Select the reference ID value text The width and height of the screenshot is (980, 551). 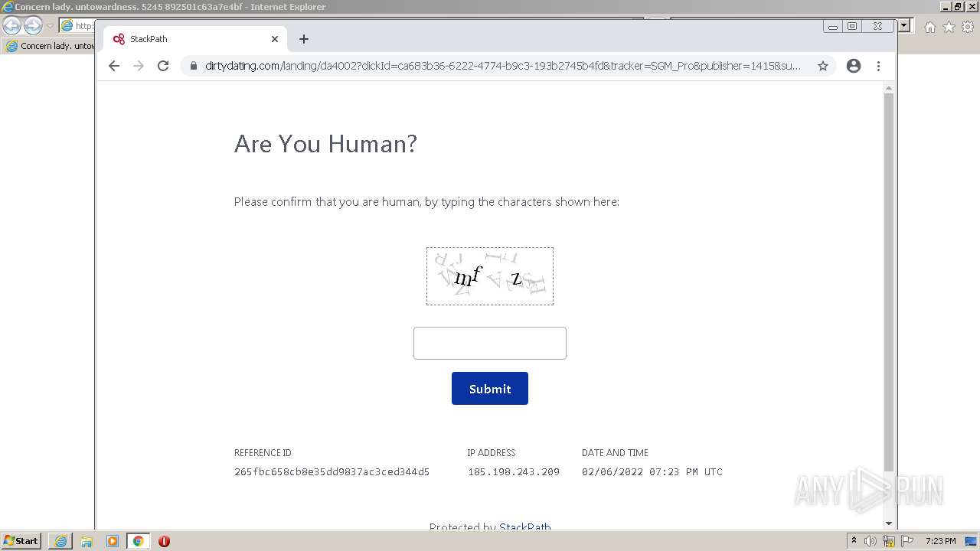pyautogui.click(x=332, y=471)
